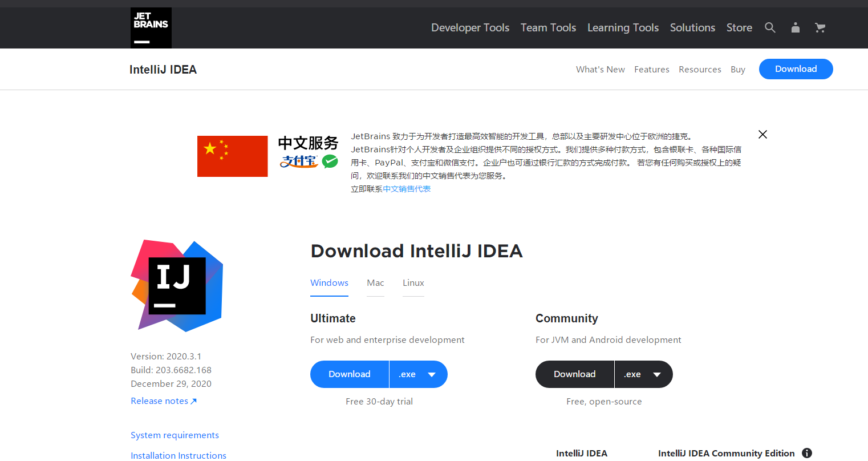The height and width of the screenshot is (461, 868).
Task: Click the info icon beside Community Edition
Action: tap(807, 453)
